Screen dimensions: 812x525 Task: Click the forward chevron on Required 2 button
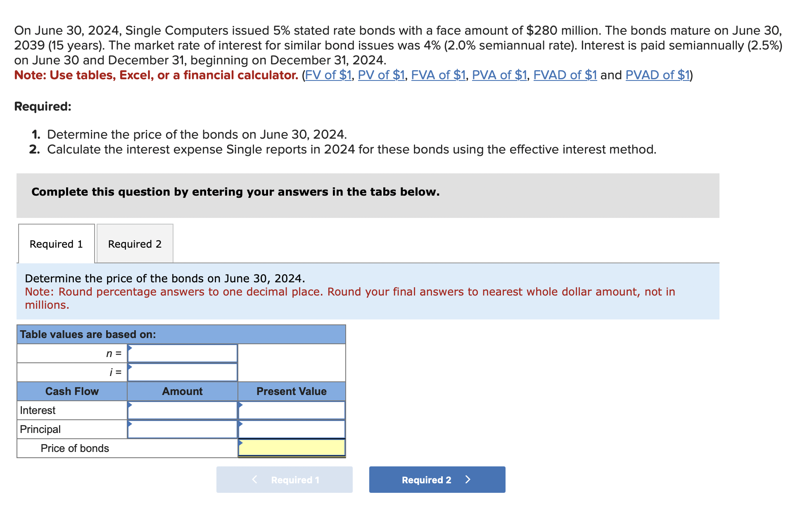click(x=468, y=480)
